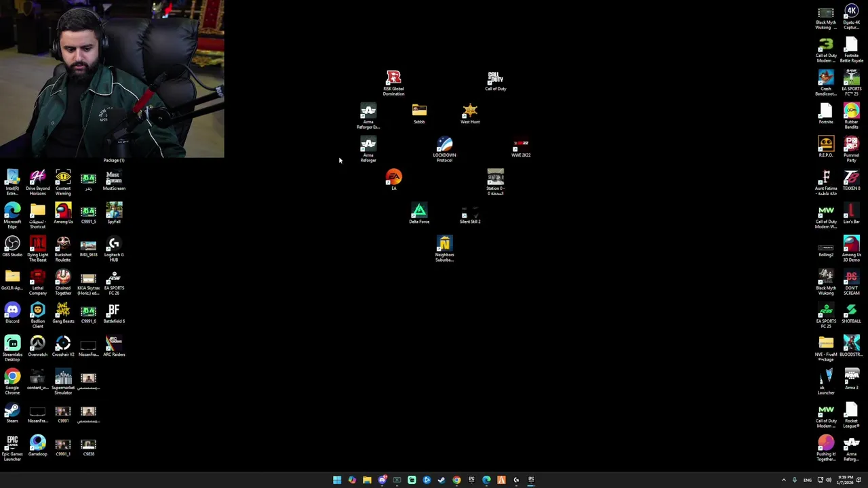Image resolution: width=868 pixels, height=488 pixels.
Task: Select the Battlefield 6 desktop icon
Action: coord(114,313)
